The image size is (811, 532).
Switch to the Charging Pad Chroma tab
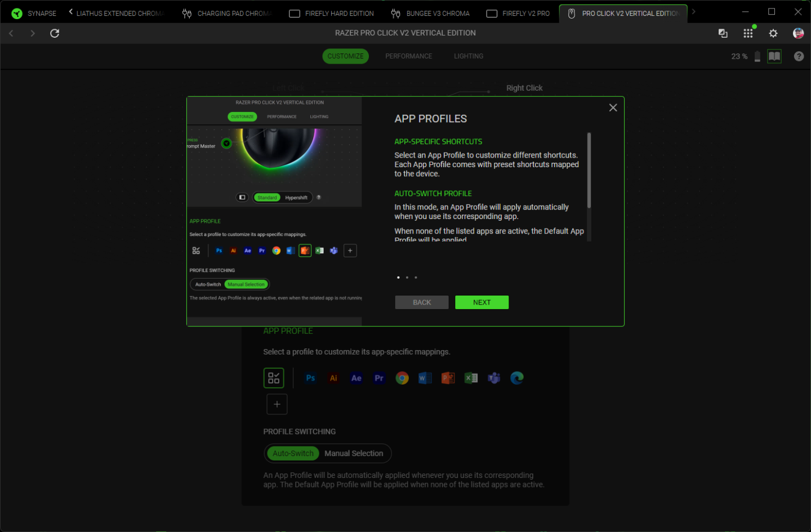click(x=228, y=13)
